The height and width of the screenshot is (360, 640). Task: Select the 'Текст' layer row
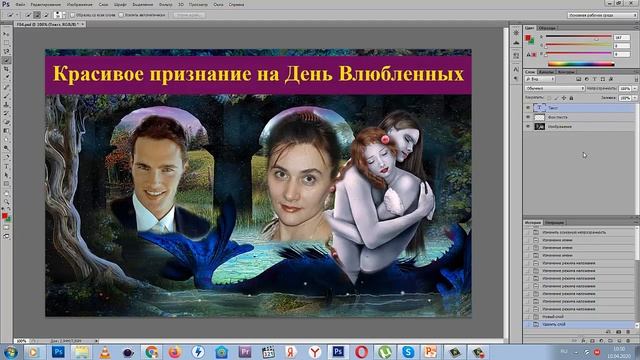[580, 108]
